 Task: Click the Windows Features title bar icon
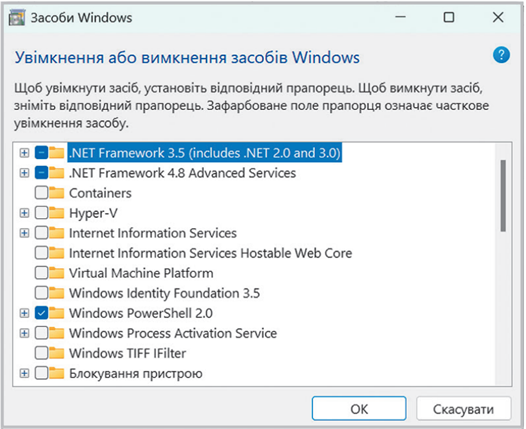[x=16, y=17]
